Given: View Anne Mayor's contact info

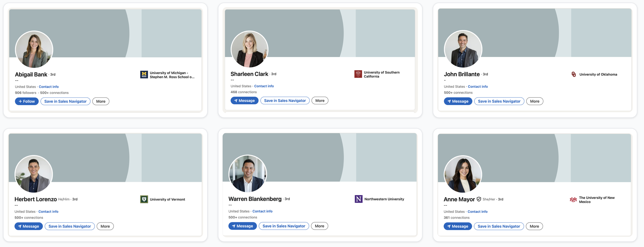Looking at the screenshot, I should tap(477, 211).
